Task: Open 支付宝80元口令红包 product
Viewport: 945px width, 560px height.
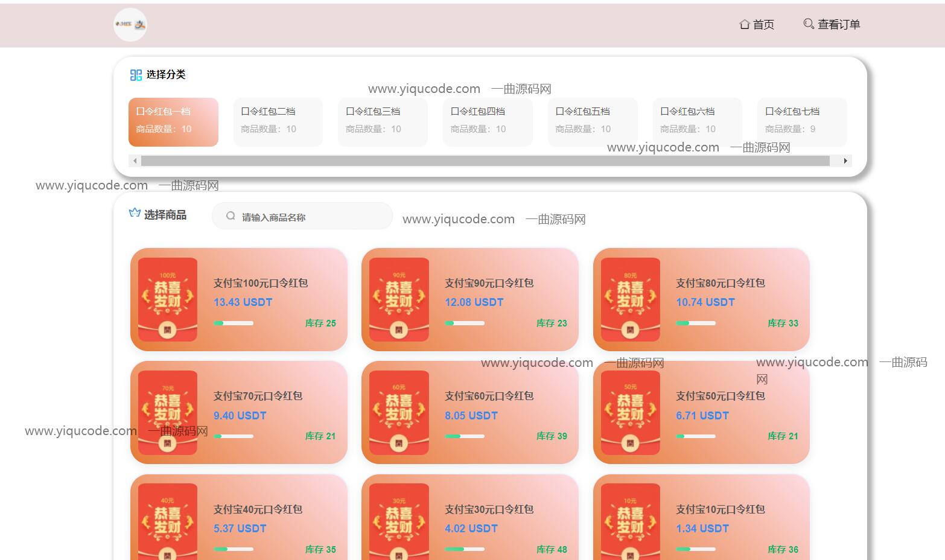Action: click(x=721, y=283)
